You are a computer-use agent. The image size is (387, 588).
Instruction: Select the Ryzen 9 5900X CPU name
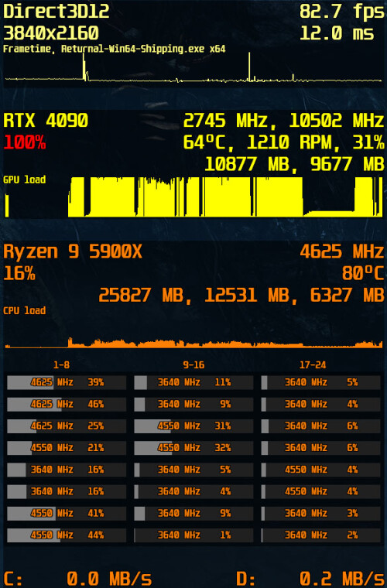click(x=73, y=252)
